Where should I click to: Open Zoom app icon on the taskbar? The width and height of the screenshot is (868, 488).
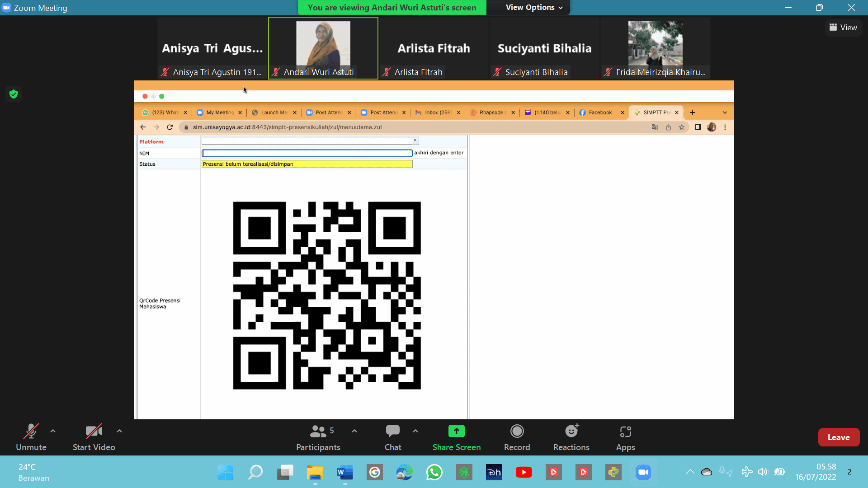(643, 473)
